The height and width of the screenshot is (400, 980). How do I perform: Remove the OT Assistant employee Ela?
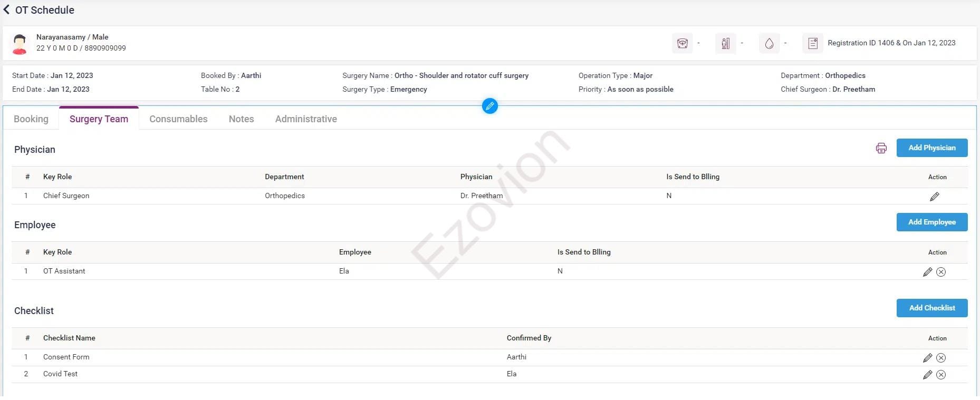coord(941,272)
